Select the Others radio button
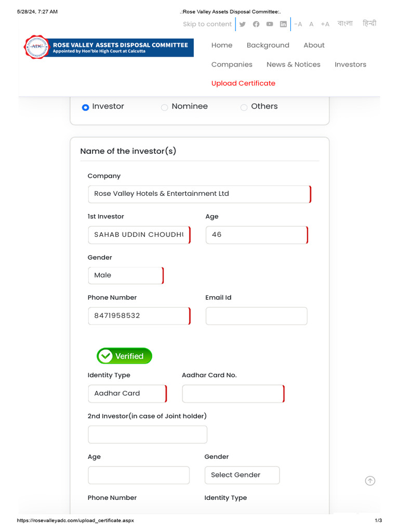399x532 pixels. tap(244, 107)
